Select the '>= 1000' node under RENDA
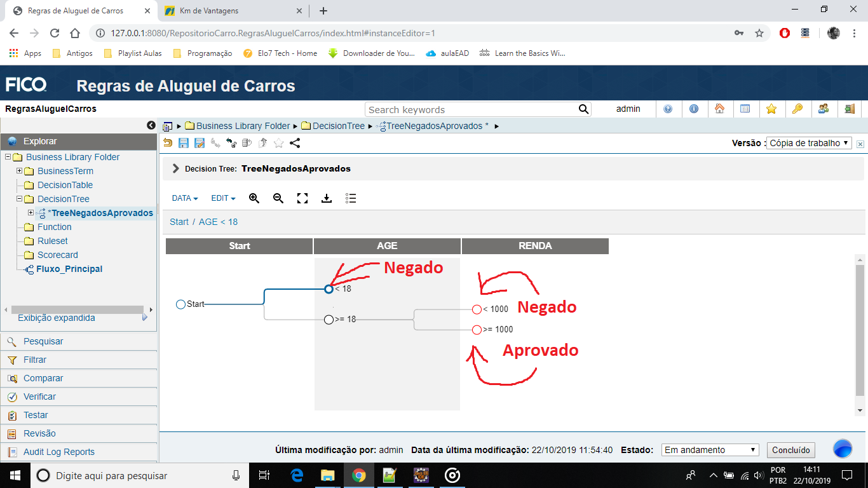868x488 pixels. point(477,329)
